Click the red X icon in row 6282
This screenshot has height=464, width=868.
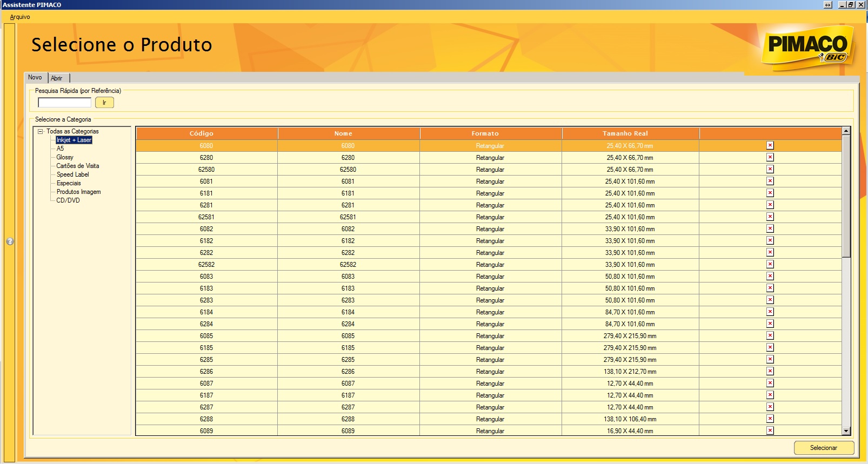[770, 252]
